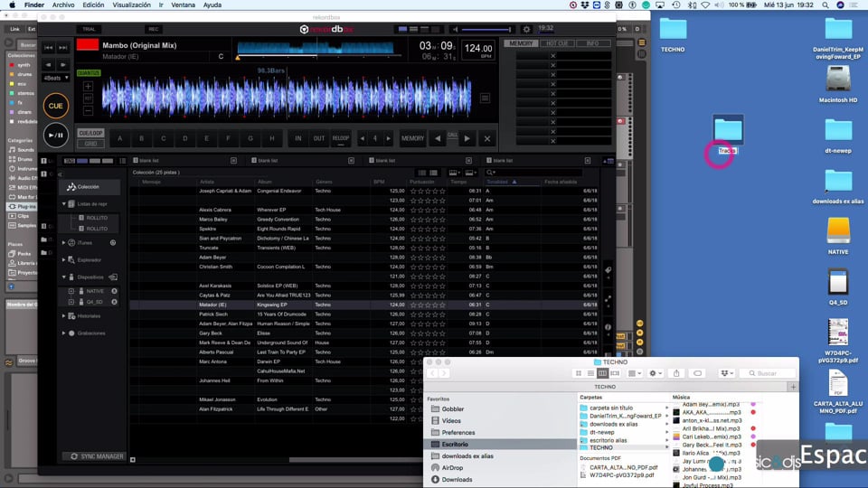The width and height of the screenshot is (868, 488).
Task: Click the Finder edit tags icon
Action: coord(697,373)
